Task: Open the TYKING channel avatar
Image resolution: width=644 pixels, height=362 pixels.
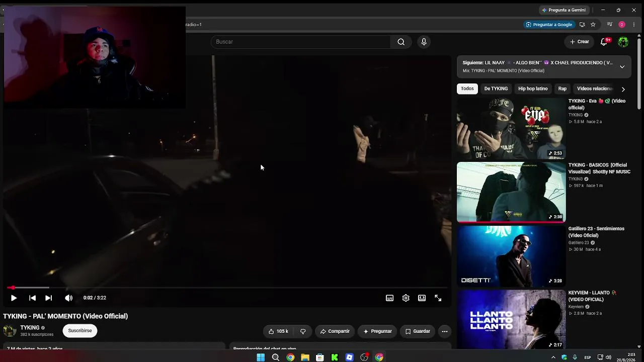Action: click(10, 331)
